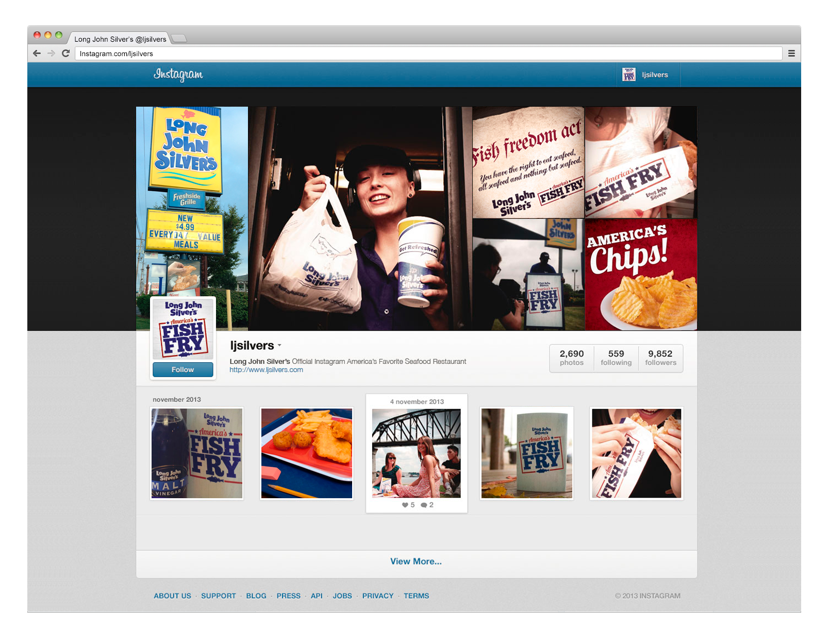This screenshot has width=829, height=644.
Task: Click the 9,852 followers count
Action: [x=660, y=358]
